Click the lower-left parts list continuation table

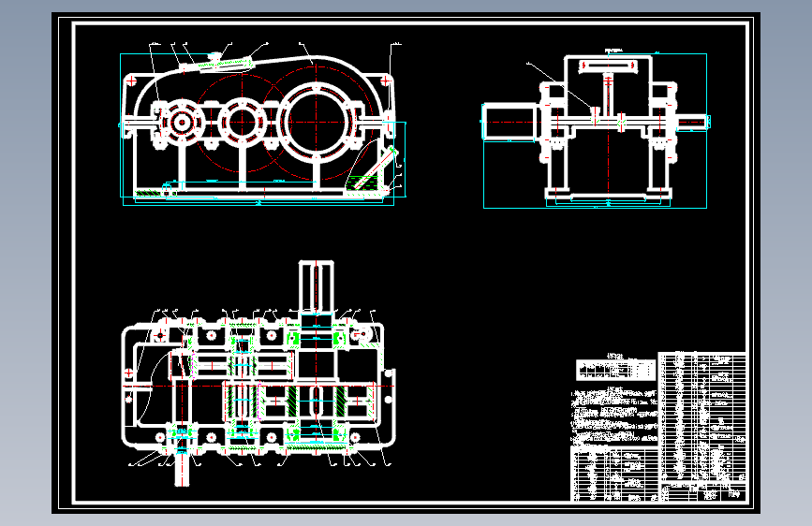614,474
